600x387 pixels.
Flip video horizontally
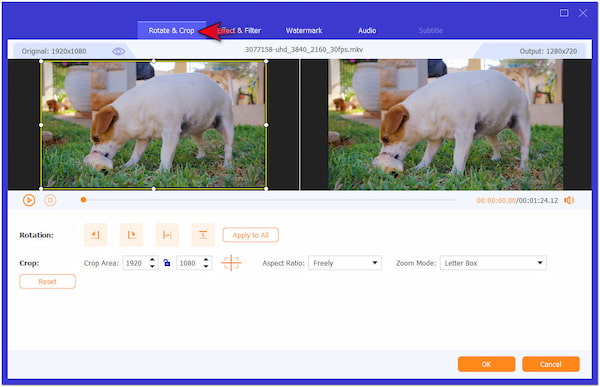click(167, 235)
